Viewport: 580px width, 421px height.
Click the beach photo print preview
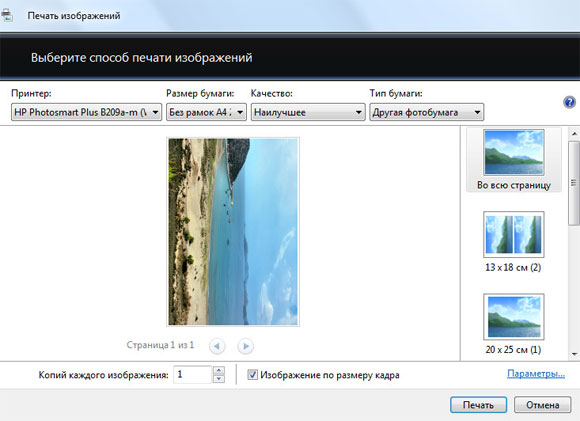233,232
